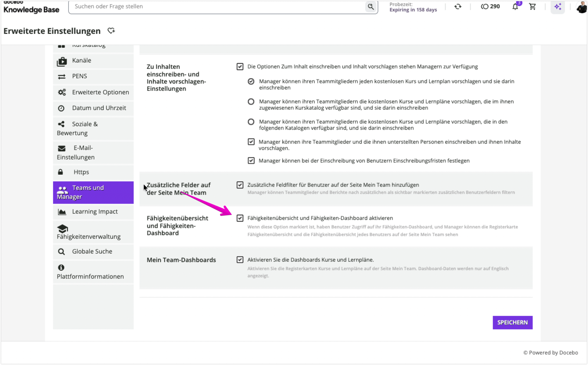Click the PENS arrows icon
This screenshot has width=588, height=365.
(x=61, y=77)
